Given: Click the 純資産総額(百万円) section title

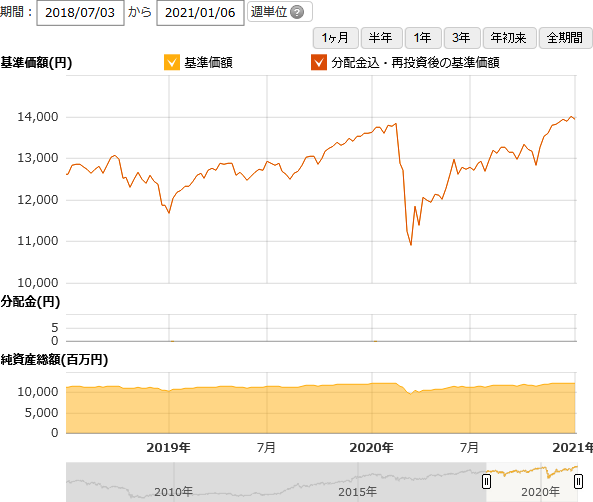Looking at the screenshot, I should [54, 359].
